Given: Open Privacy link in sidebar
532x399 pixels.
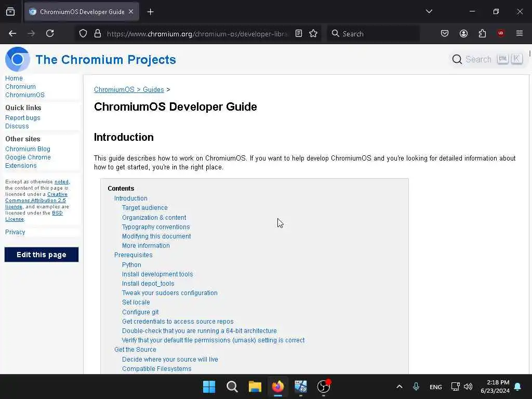Looking at the screenshot, I should tap(15, 232).
